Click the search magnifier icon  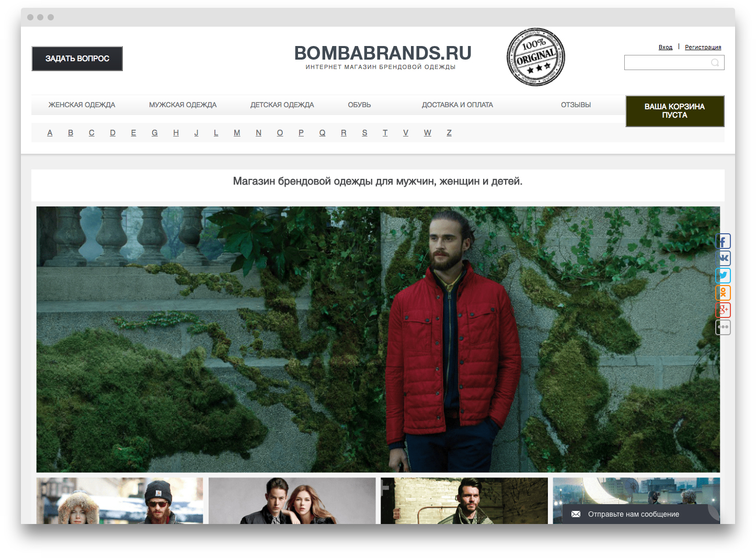click(x=715, y=63)
